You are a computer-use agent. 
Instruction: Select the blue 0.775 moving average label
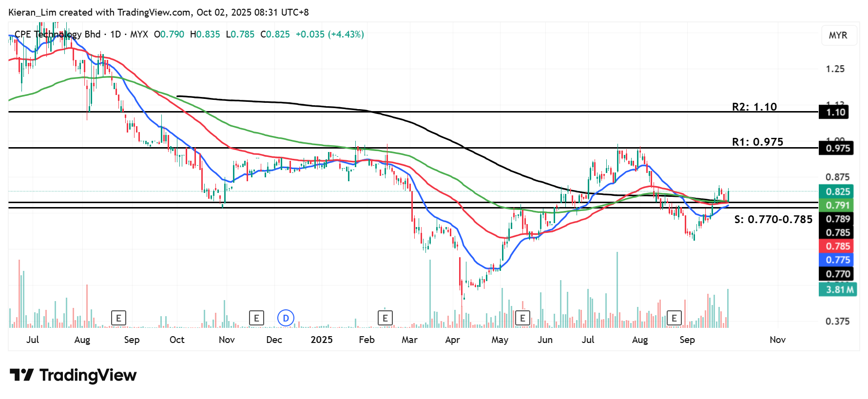(837, 260)
